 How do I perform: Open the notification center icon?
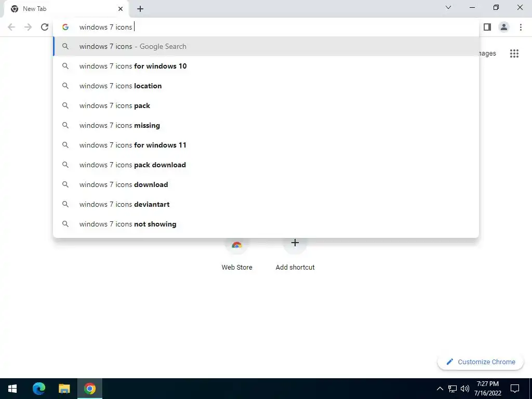(515, 389)
